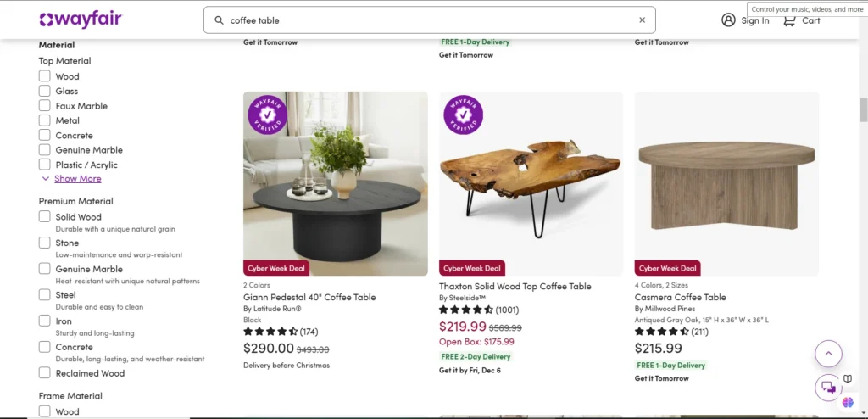Open the live chat bubble icon
Viewport: 868px width, 419px height.
coord(827,387)
